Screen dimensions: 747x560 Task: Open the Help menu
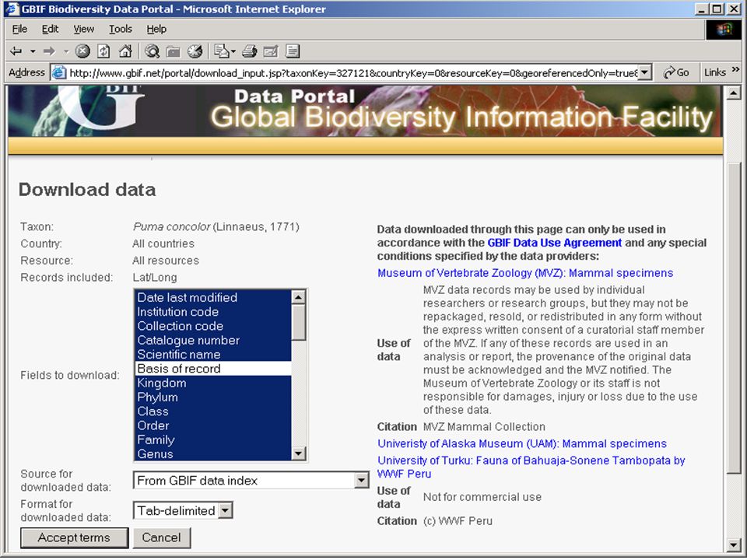(156, 29)
